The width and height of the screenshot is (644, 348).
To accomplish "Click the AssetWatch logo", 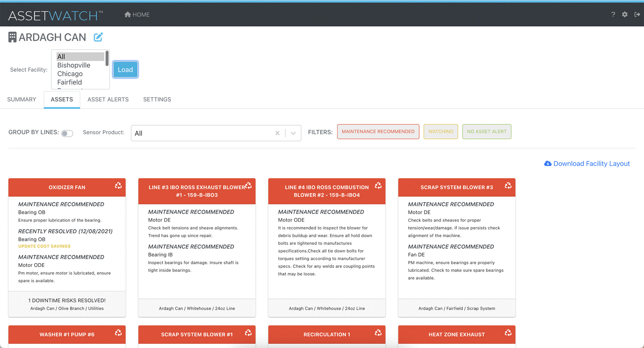I will coord(55,15).
